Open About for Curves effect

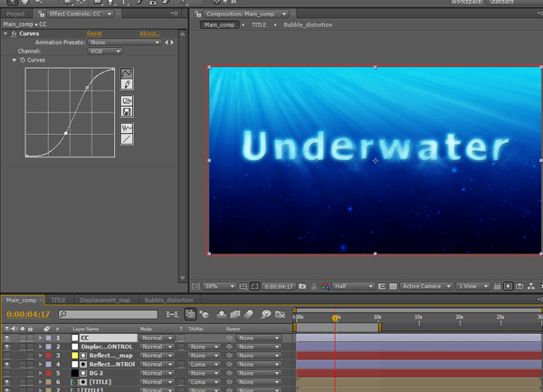coord(150,33)
